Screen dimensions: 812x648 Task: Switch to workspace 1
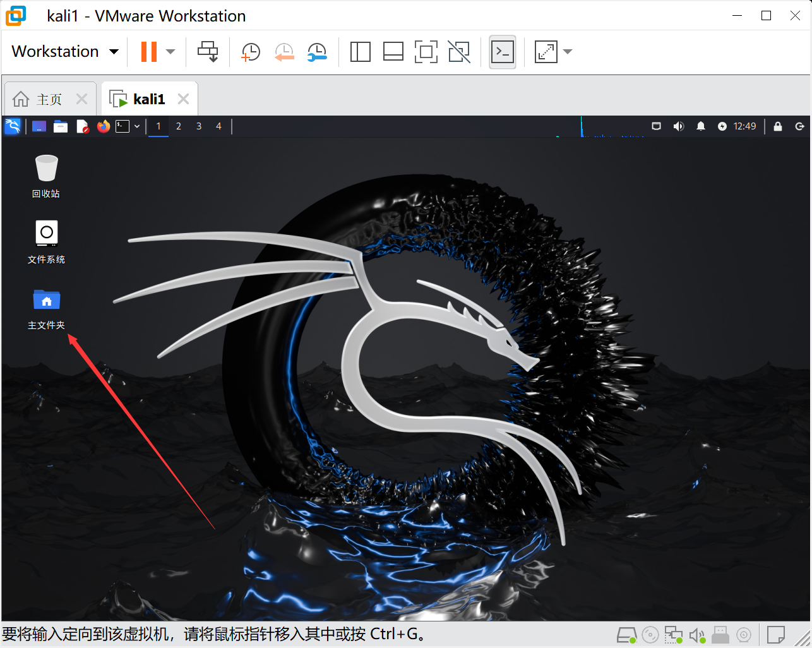pyautogui.click(x=158, y=126)
